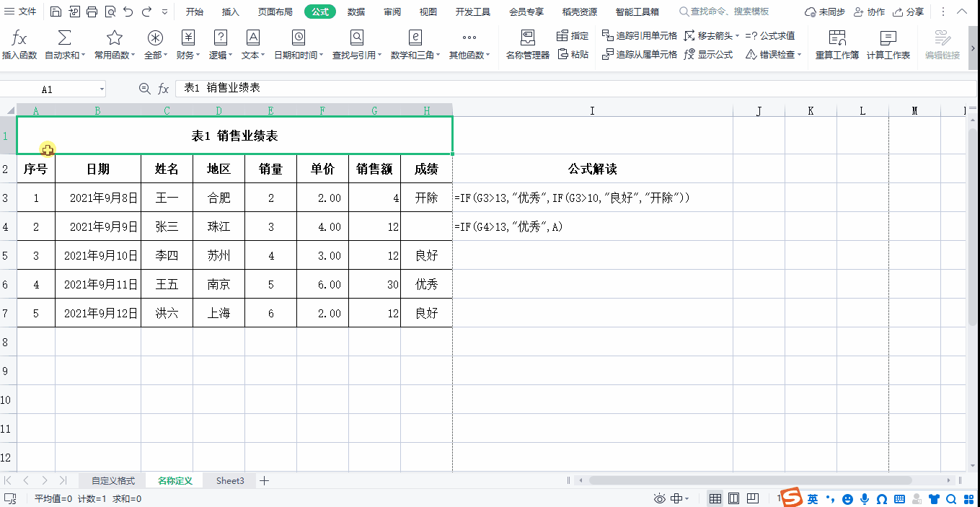This screenshot has height=507, width=980.
Task: Click the 财务 functions yen icon
Action: [x=188, y=38]
